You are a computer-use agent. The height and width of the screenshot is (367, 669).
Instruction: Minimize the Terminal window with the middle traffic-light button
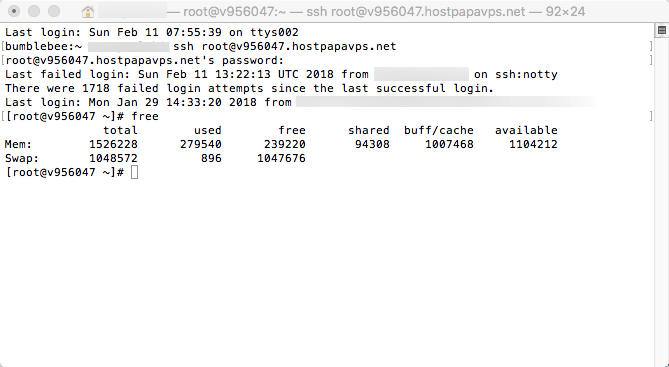pos(34,11)
